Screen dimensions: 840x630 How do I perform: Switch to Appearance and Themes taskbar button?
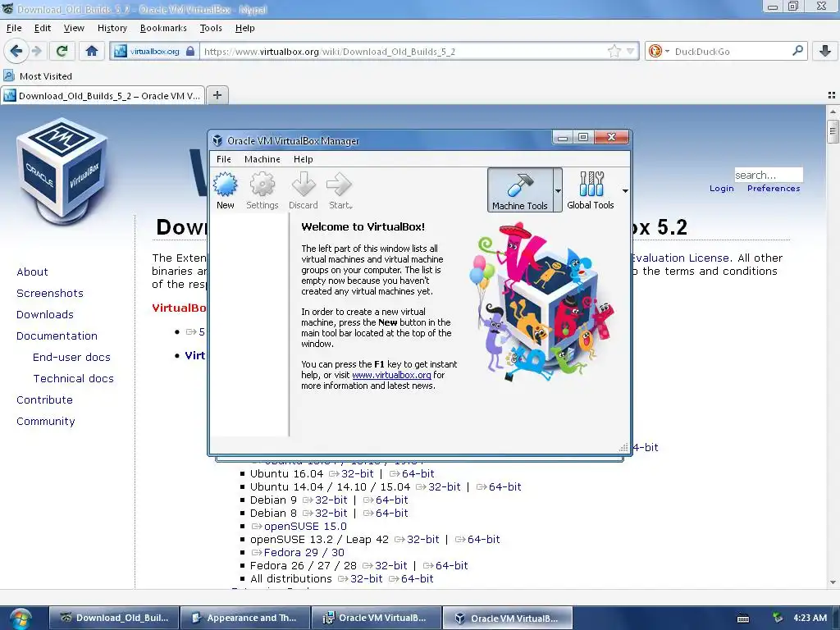click(x=245, y=618)
